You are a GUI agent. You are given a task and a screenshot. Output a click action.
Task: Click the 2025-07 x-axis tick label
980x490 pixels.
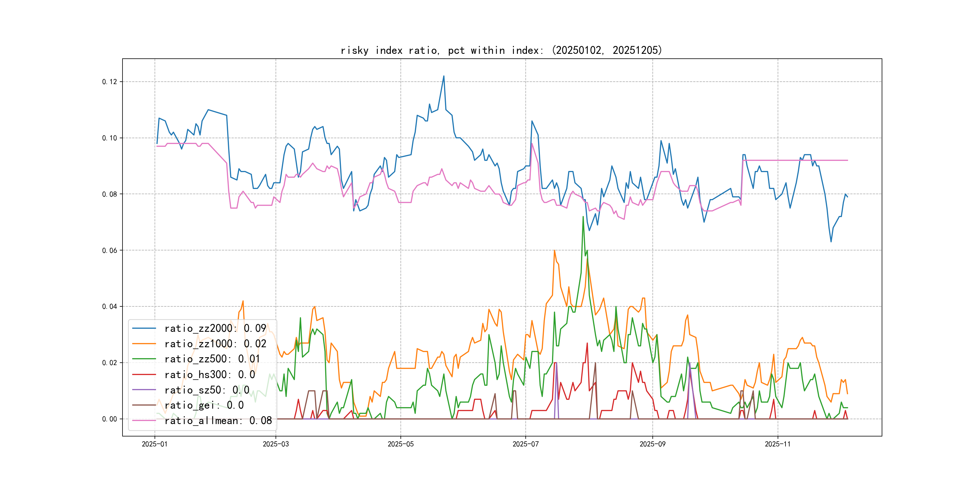tap(525, 444)
